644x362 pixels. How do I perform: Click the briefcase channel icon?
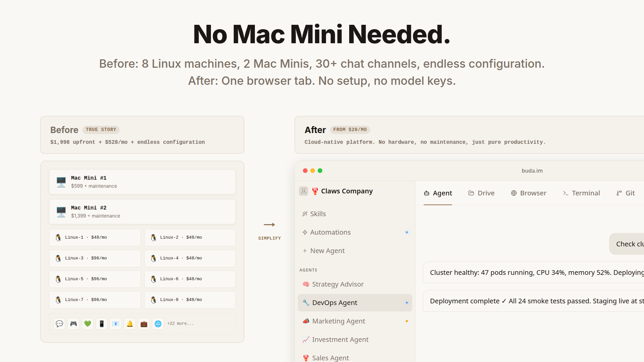pos(144,324)
